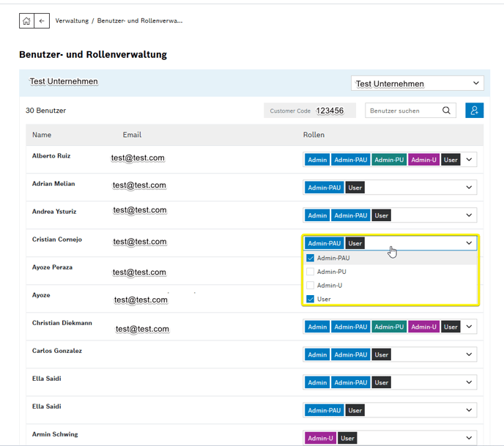Click the Benutzer- und Rollenverwa... breadcrumb

click(x=140, y=21)
